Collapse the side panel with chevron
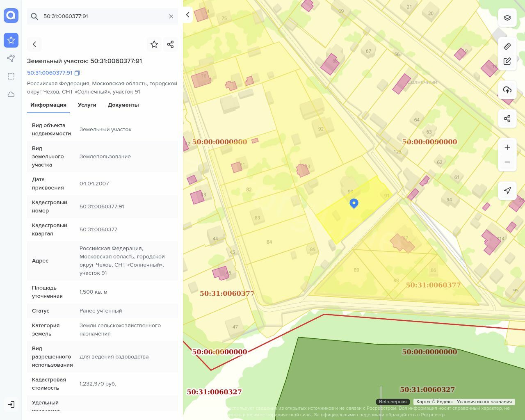Screen dimensions: 525x420 point(187,15)
